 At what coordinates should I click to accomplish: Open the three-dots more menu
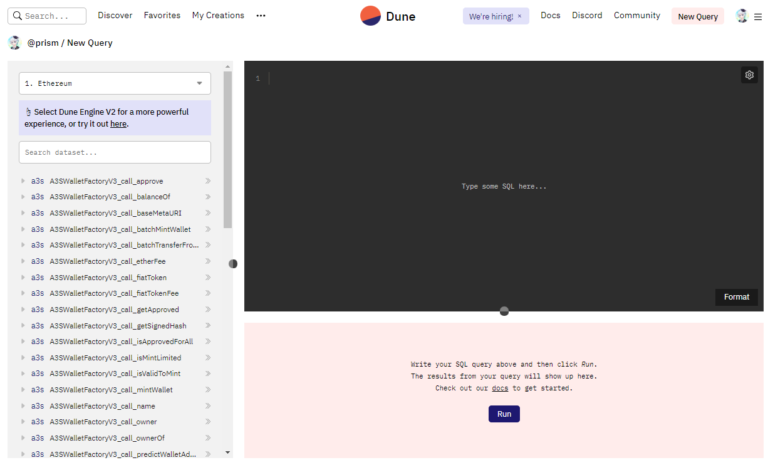point(261,16)
